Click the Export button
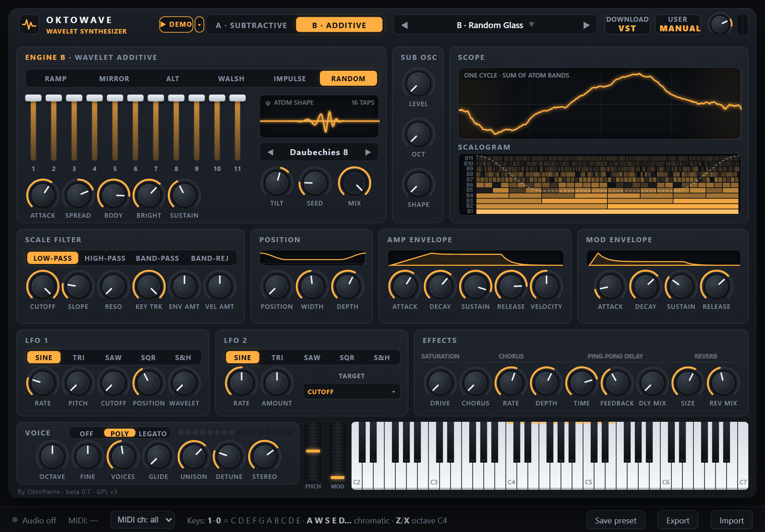765x532 pixels. (x=677, y=520)
